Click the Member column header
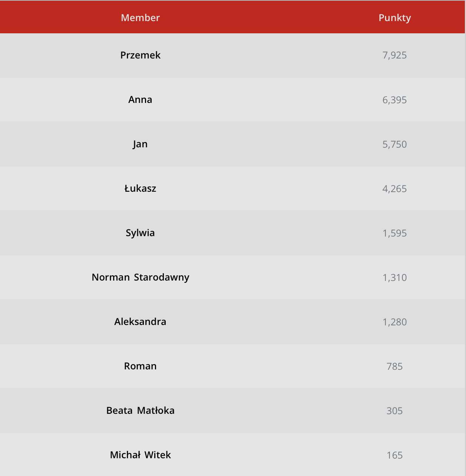 click(140, 17)
